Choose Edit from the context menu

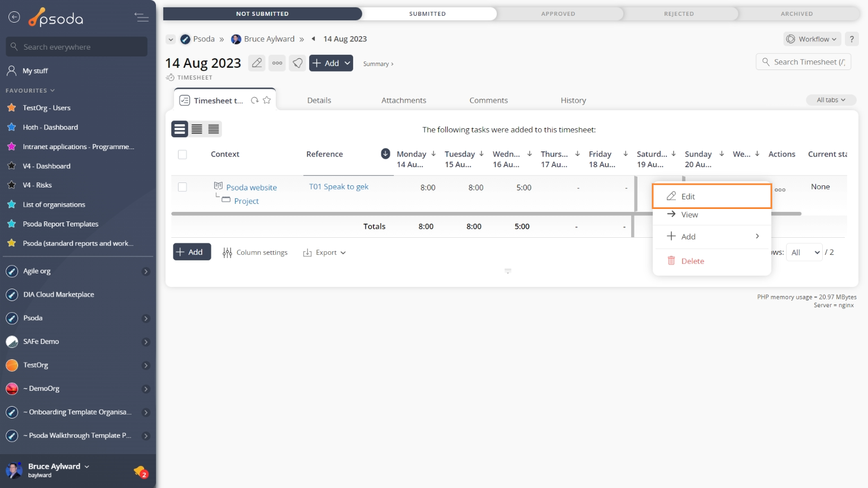click(x=711, y=196)
